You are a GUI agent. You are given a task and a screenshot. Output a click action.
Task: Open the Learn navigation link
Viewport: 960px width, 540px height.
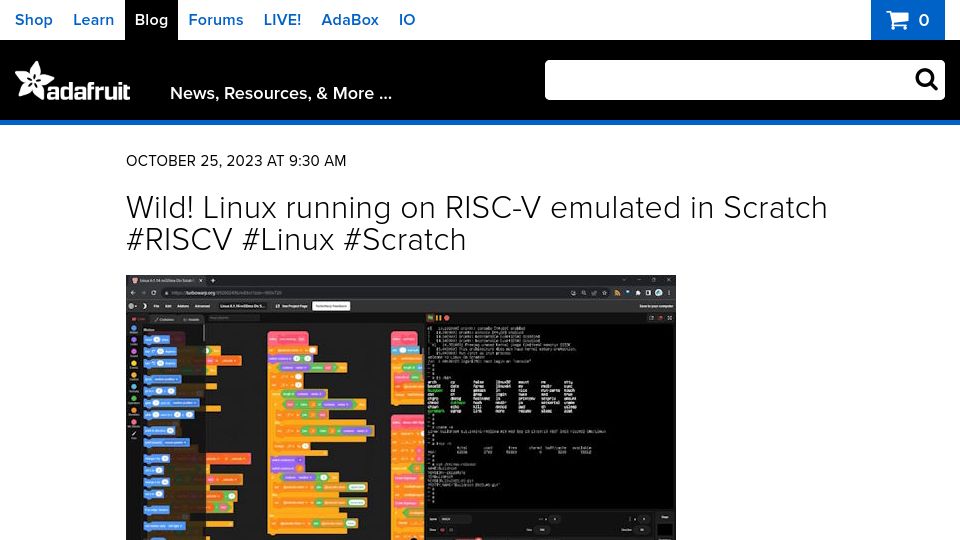[x=93, y=20]
